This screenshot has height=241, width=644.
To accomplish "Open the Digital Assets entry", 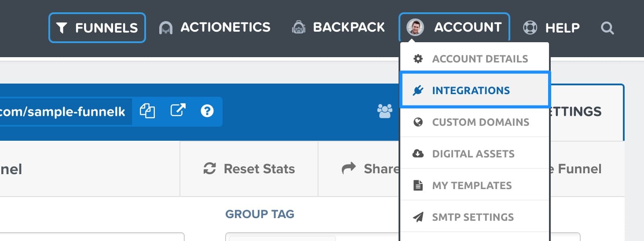I will coord(475,153).
